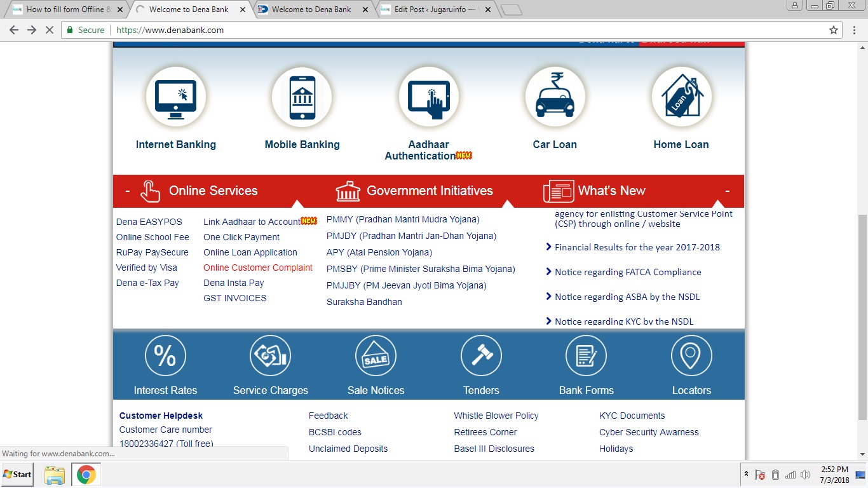
Task: Click the Government Initiatives building icon
Action: coord(348,191)
